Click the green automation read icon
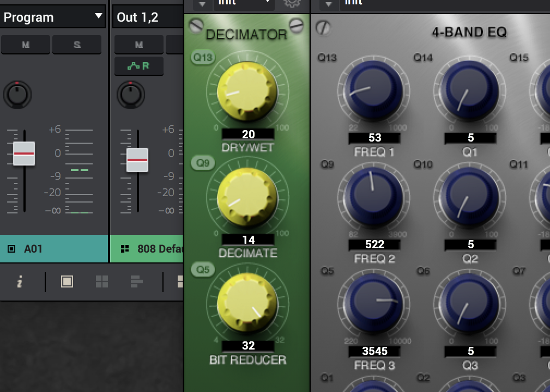Image resolution: width=550 pixels, height=392 pixels. pyautogui.click(x=138, y=66)
